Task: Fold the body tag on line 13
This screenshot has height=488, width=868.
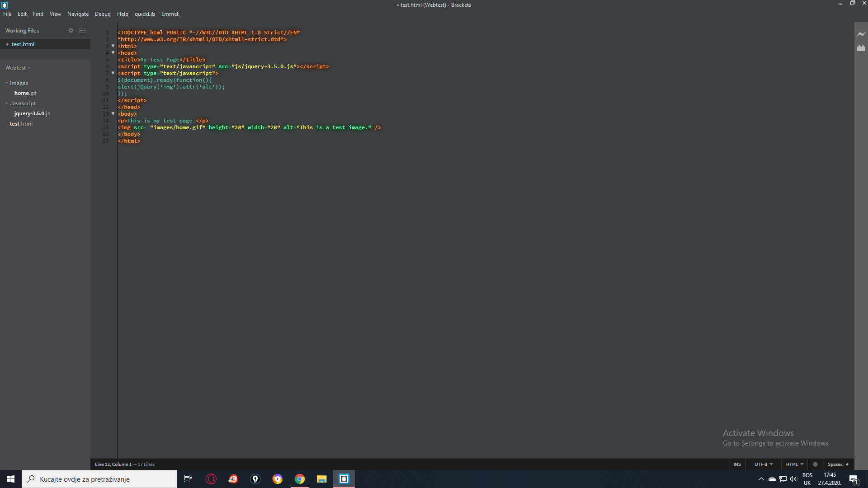Action: (x=113, y=114)
